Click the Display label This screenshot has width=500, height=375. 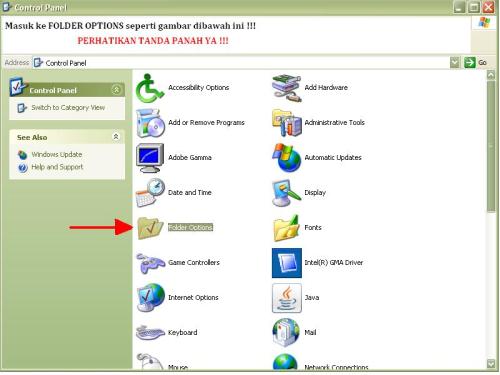pos(315,193)
